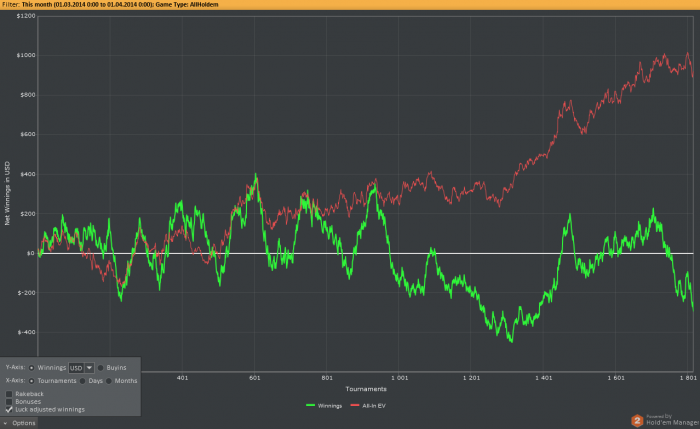
Task: Select the Winnings radio button for Y-Axis
Action: (31, 368)
